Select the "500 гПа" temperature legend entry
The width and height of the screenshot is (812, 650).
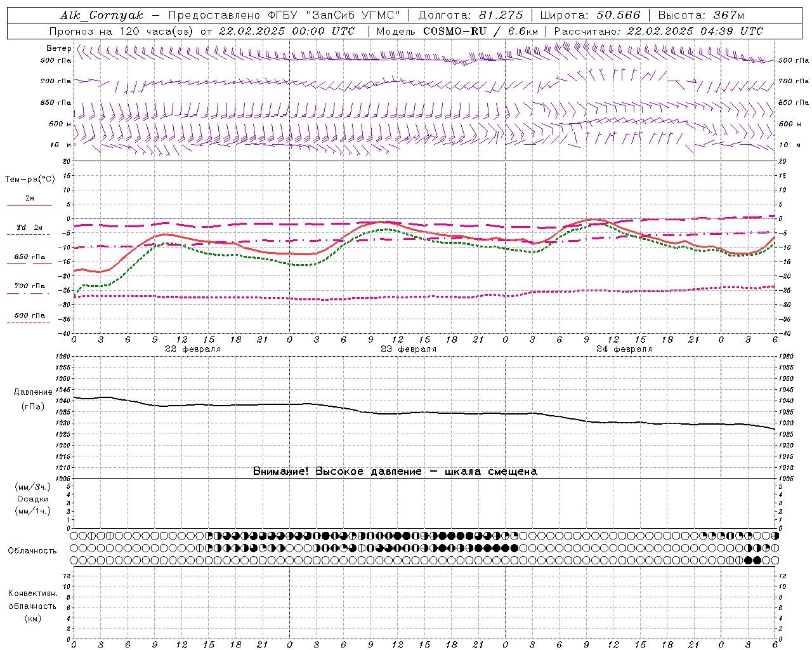[30, 315]
